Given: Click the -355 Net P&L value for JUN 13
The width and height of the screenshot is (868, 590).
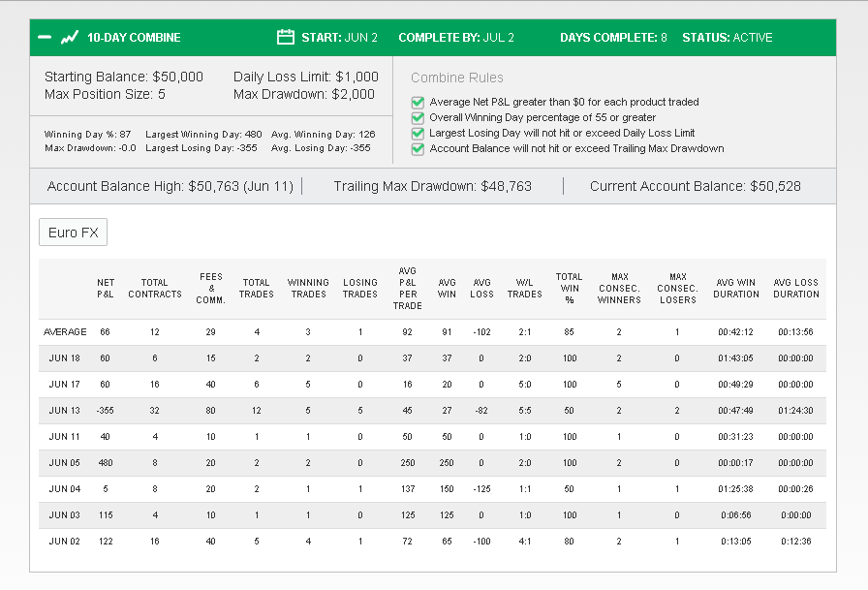Looking at the screenshot, I should [x=106, y=411].
